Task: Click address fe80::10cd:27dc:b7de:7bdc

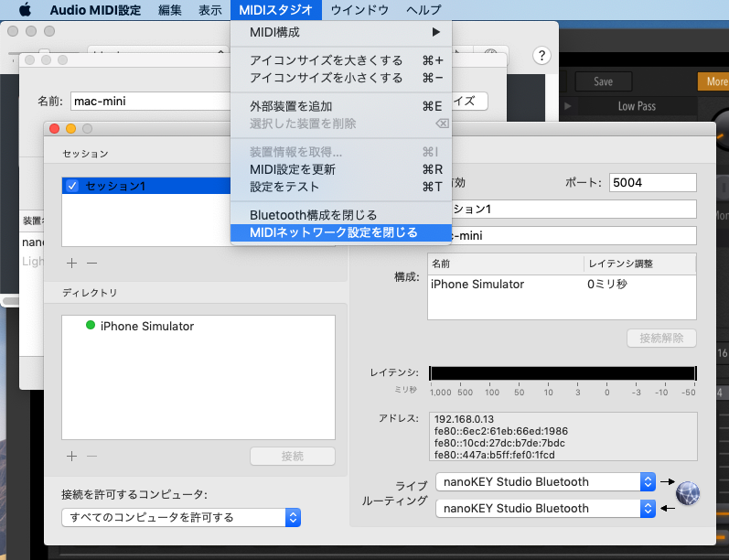Action: [x=499, y=443]
